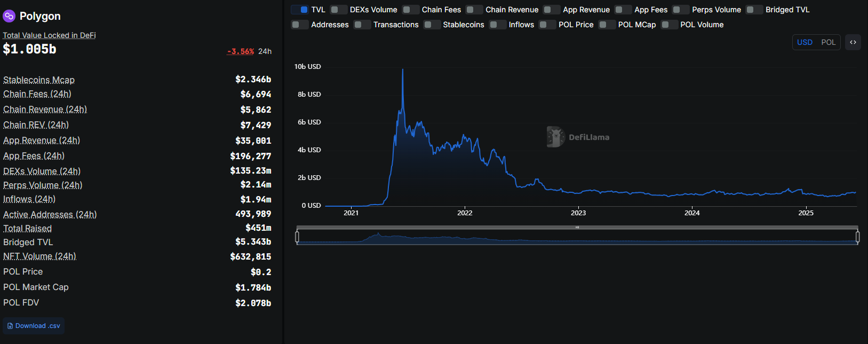Click the -3.56% 24h change value

coord(241,51)
